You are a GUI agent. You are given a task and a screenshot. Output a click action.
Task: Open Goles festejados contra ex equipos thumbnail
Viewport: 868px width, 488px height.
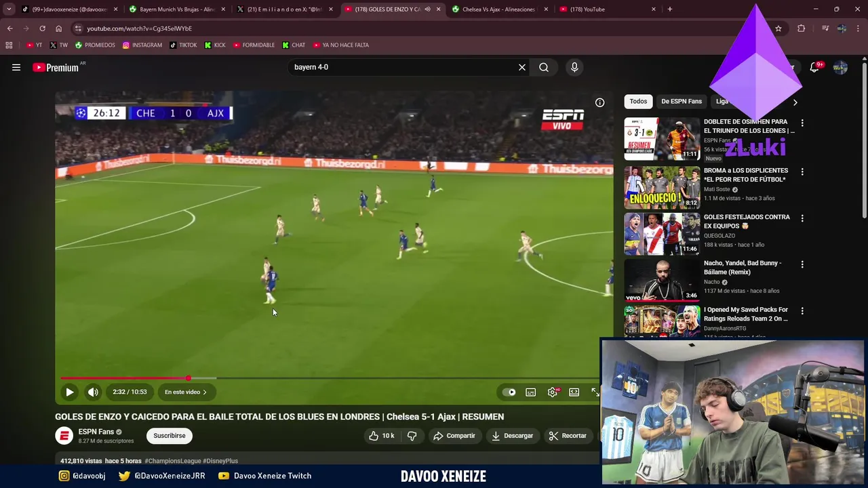(662, 234)
